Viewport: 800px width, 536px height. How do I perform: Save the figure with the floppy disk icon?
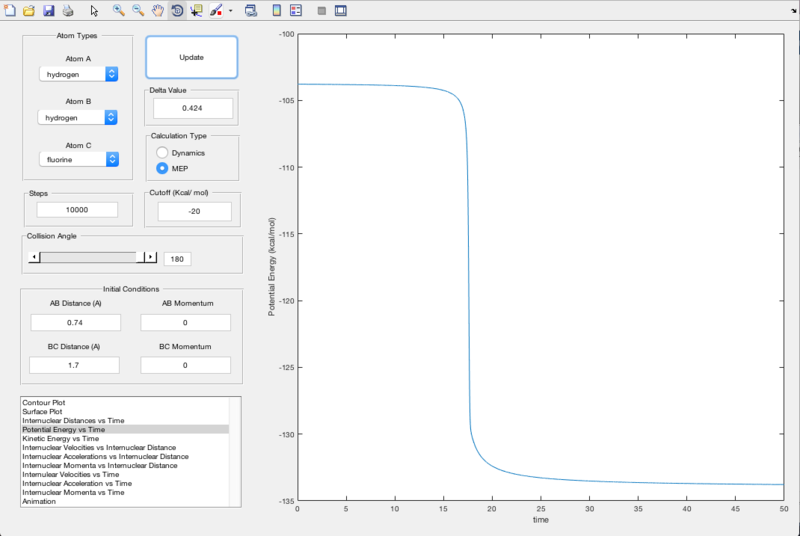47,10
